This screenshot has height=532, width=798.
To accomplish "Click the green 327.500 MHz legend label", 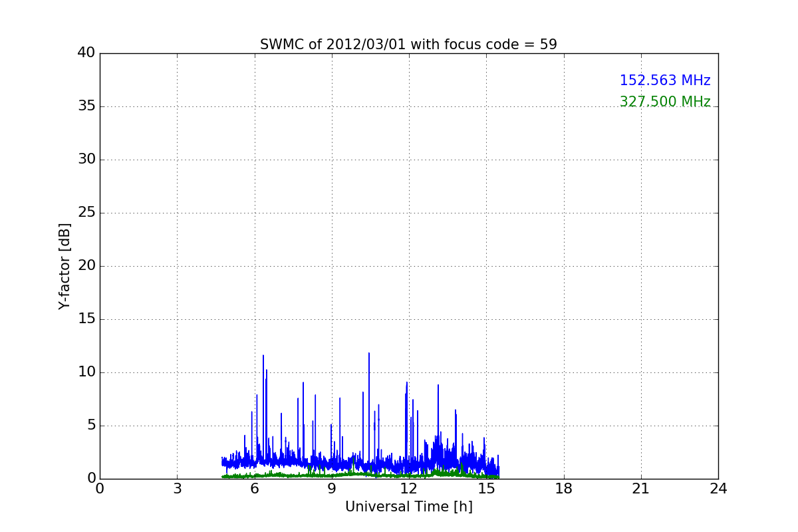I will pyautogui.click(x=664, y=102).
